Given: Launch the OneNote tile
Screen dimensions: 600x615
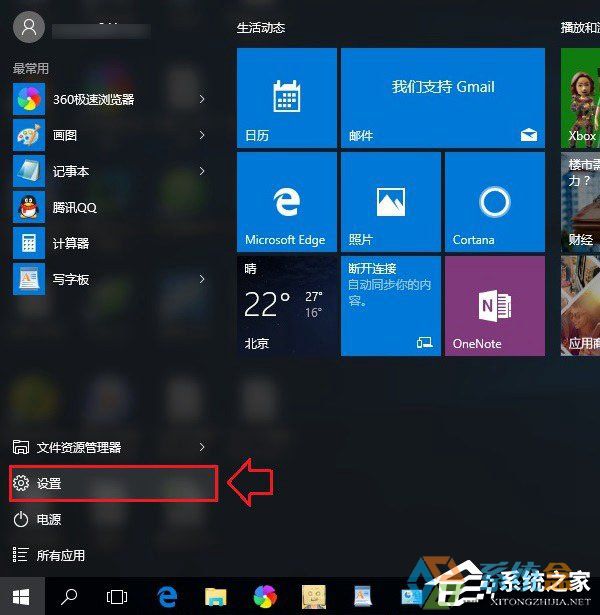Looking at the screenshot, I should tap(495, 306).
